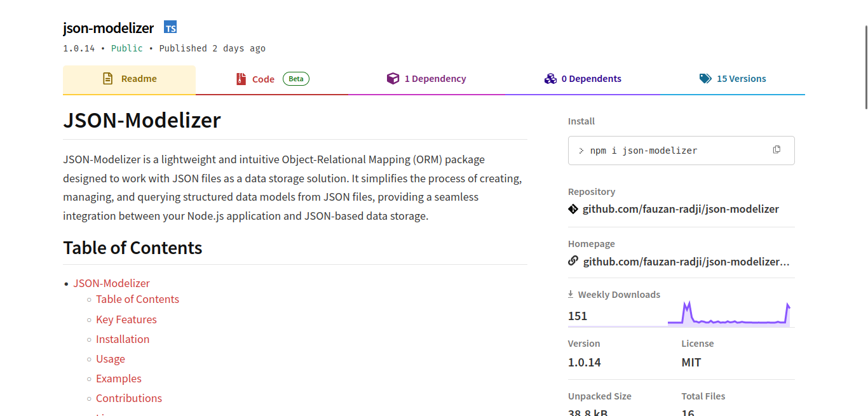This screenshot has height=416, width=868.
Task: Open the GitHub repository link
Action: 681,209
